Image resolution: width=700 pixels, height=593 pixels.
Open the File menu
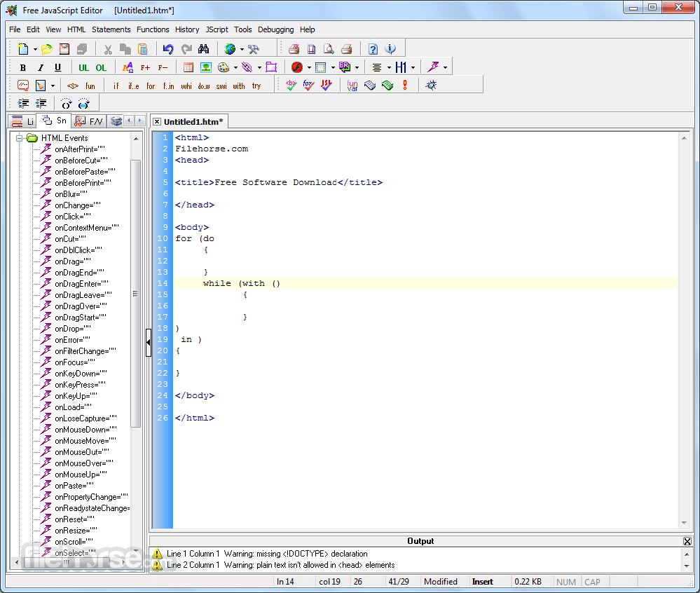pyautogui.click(x=15, y=29)
